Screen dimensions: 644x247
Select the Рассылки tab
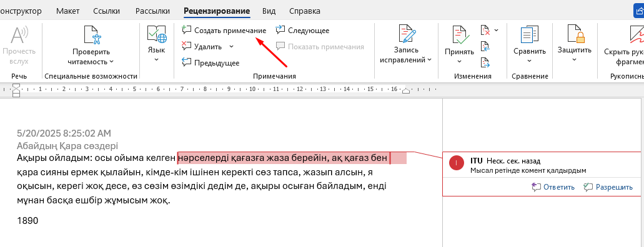[x=153, y=11]
